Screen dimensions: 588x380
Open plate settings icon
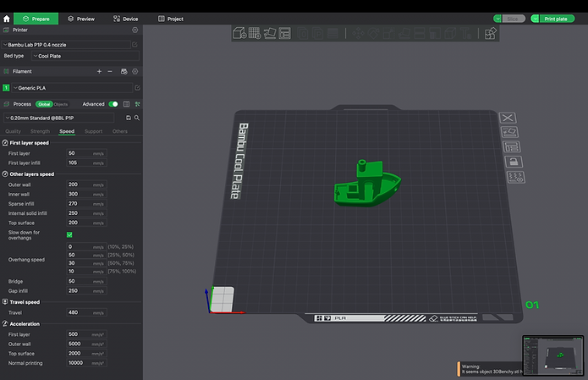[516, 177]
